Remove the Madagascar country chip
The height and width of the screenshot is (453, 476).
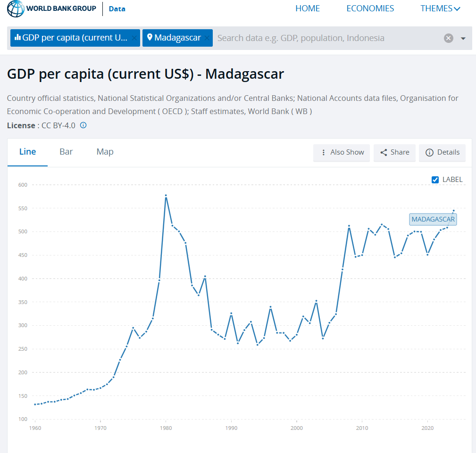tap(206, 38)
